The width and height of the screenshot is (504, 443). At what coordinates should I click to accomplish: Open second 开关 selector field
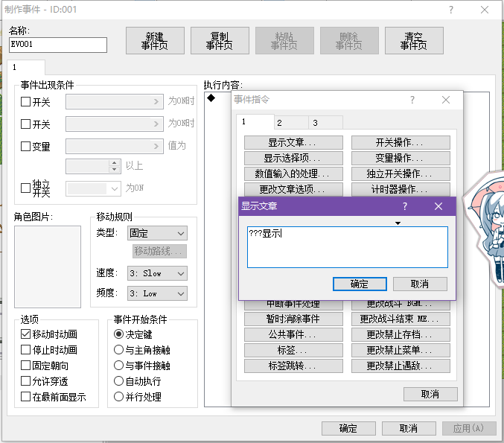tap(115, 124)
